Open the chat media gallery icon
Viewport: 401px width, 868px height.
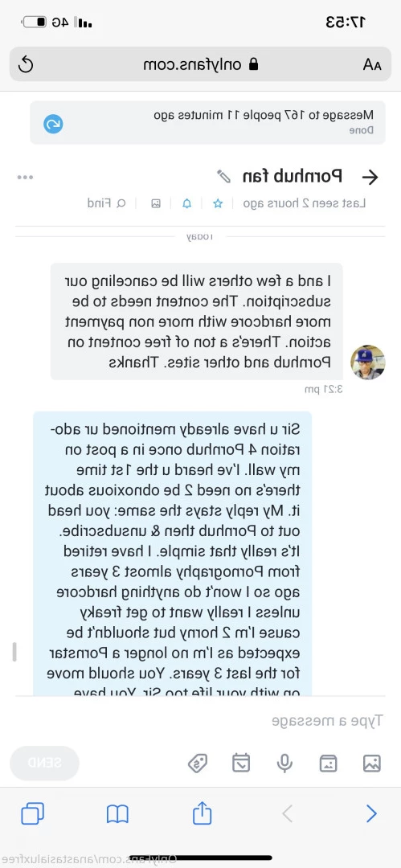click(x=156, y=203)
